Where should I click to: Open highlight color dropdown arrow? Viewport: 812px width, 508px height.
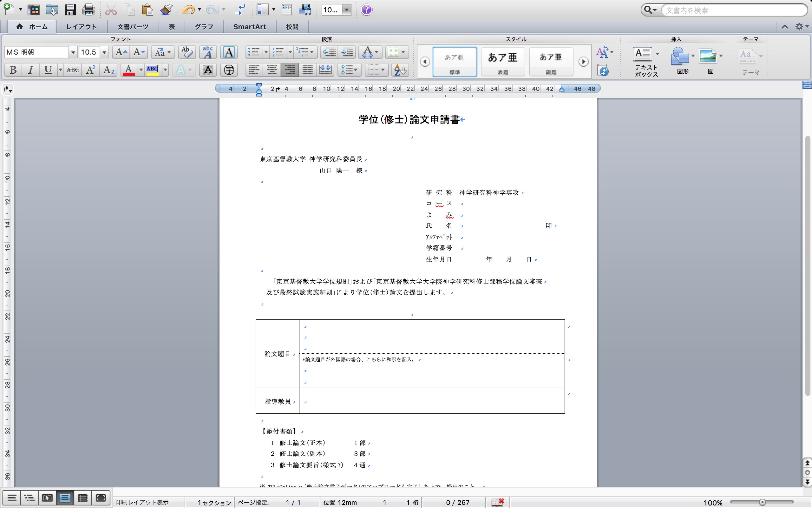(165, 70)
